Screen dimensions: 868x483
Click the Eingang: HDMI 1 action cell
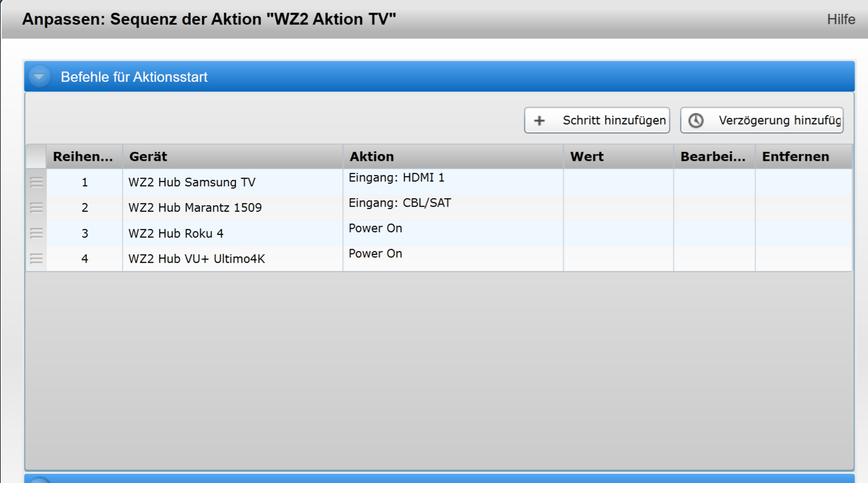(x=396, y=178)
